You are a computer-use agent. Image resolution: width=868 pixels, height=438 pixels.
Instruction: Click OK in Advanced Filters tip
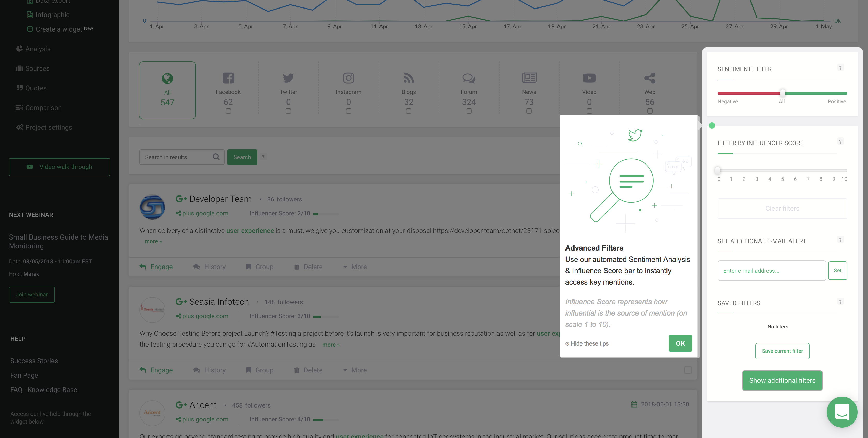(x=680, y=343)
